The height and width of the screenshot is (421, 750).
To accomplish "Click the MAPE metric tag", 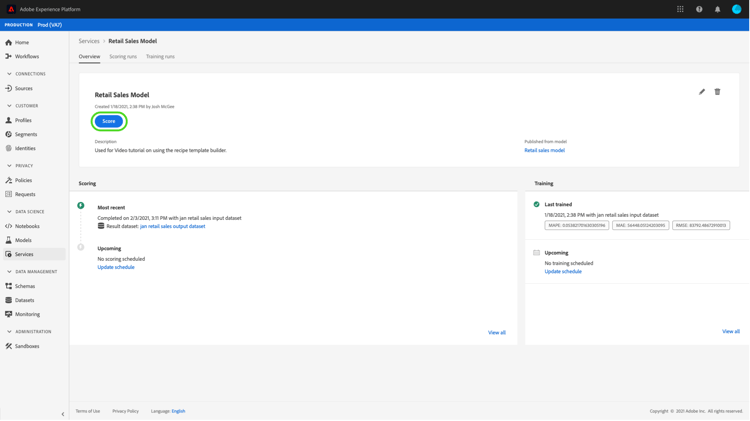I will (576, 225).
